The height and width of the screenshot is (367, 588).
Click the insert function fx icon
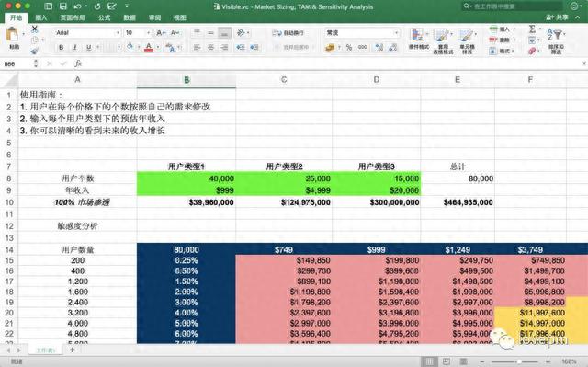pos(78,63)
